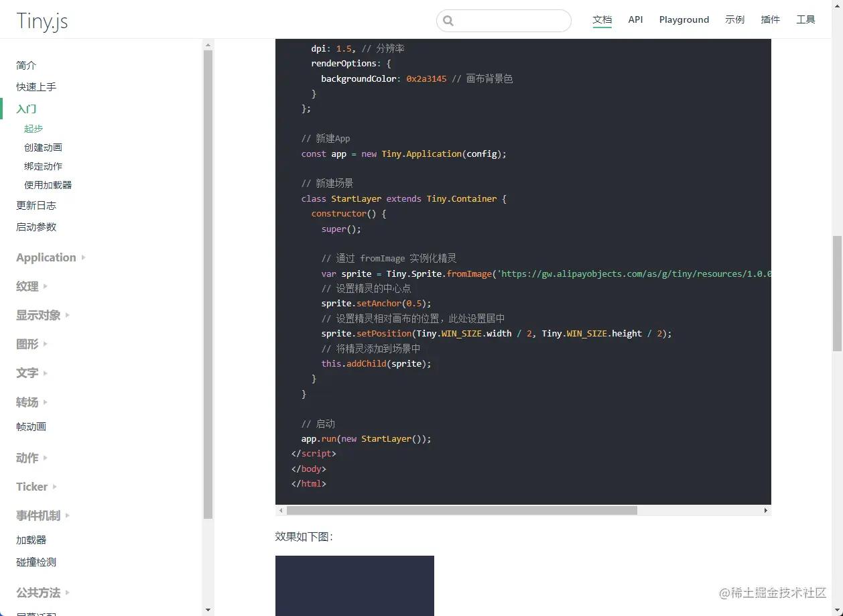Click sidebar scrollbar down arrow
The image size is (843, 616).
208,610
